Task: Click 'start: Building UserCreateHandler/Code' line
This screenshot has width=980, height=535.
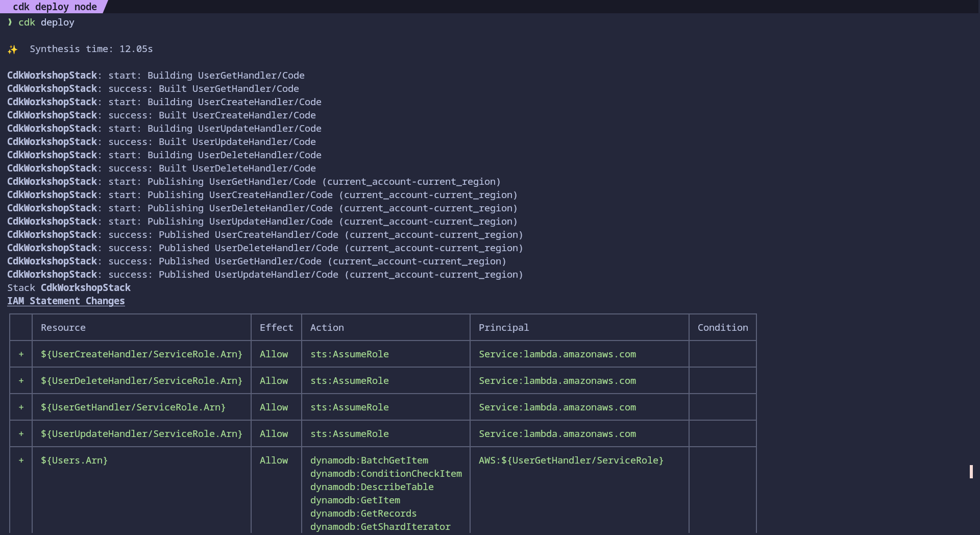Action: [x=164, y=102]
